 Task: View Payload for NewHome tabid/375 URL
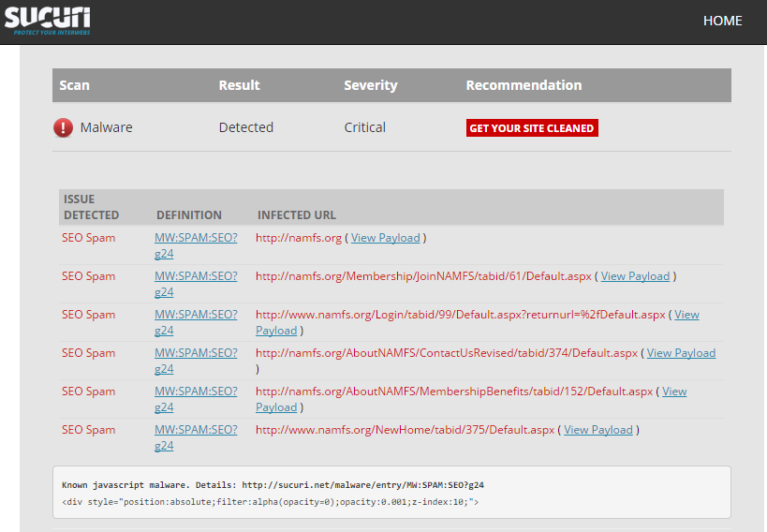click(x=597, y=430)
